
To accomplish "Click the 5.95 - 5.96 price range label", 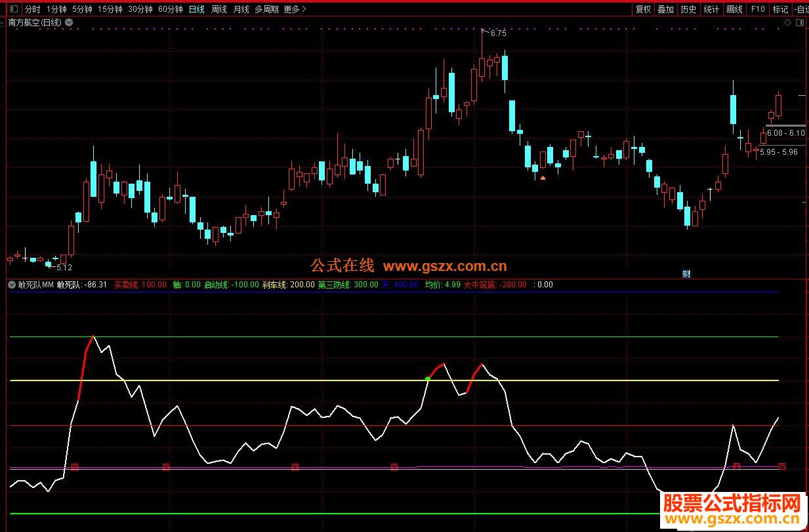I will coord(779,152).
